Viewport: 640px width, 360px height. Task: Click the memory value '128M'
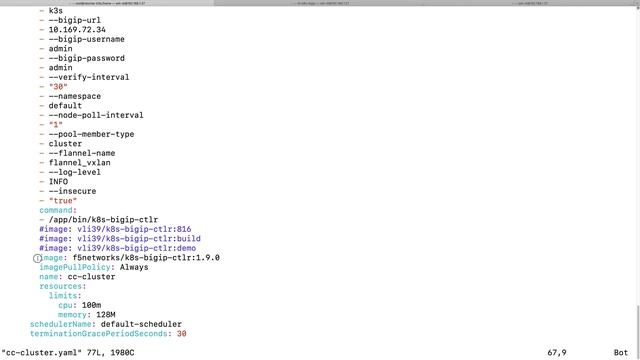106,315
